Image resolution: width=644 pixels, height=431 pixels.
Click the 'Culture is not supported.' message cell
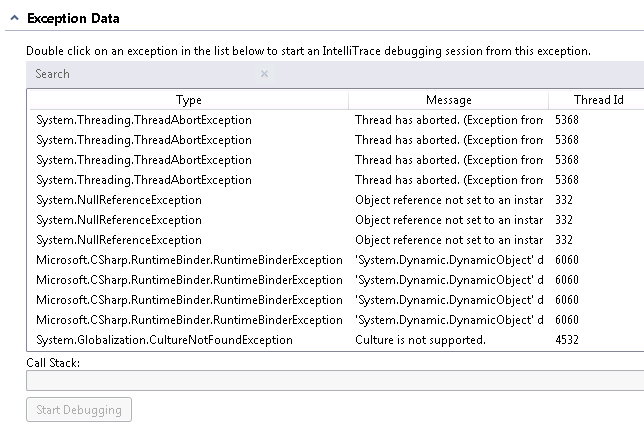click(x=420, y=340)
